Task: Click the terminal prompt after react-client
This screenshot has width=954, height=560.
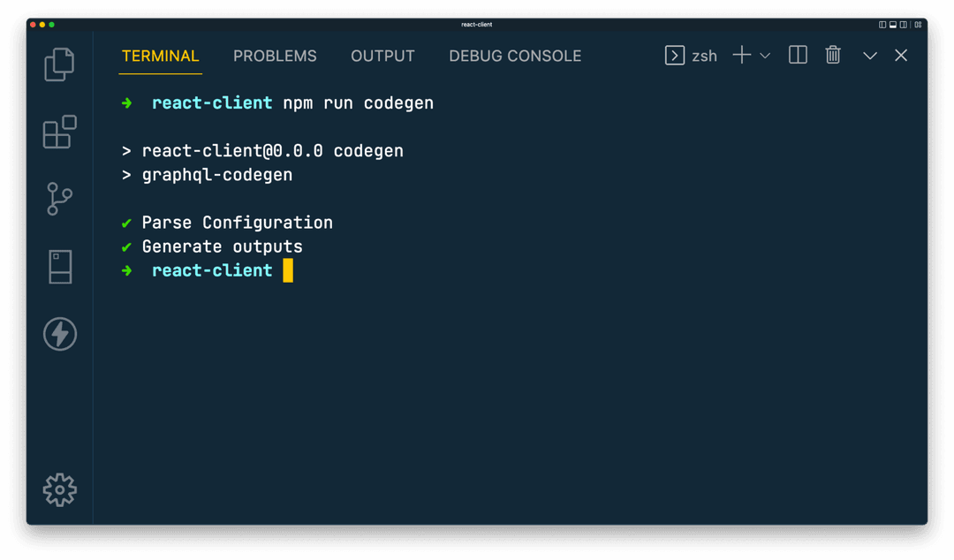Action: 289,270
